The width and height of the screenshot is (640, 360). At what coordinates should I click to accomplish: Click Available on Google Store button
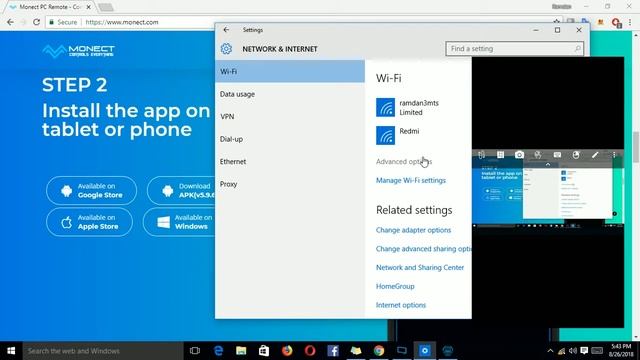[x=91, y=190]
